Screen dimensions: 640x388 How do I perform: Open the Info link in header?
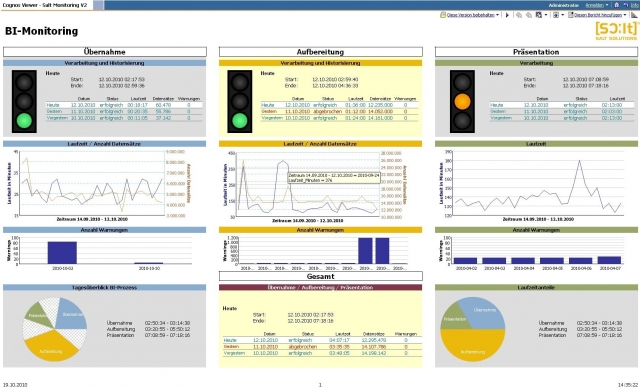[635, 5]
